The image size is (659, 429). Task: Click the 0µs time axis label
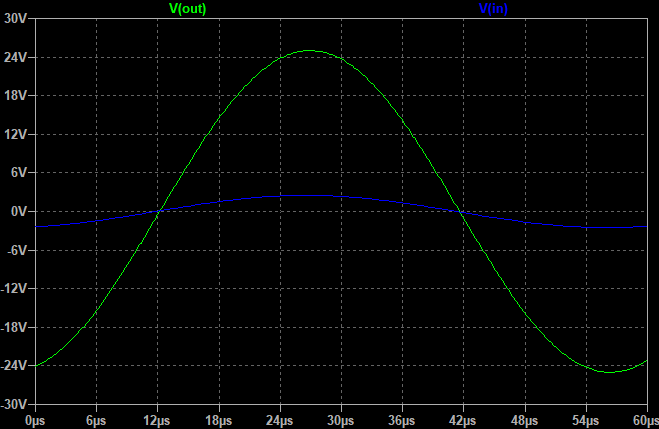[35, 421]
